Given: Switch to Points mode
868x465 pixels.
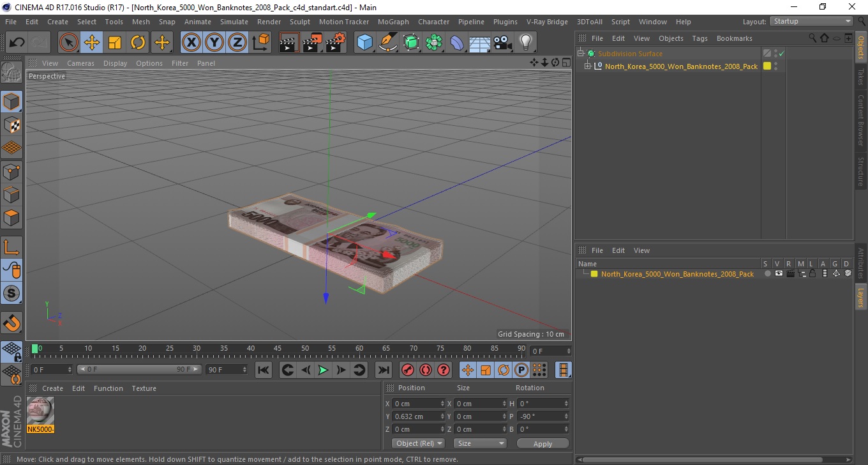Looking at the screenshot, I should tap(11, 171).
